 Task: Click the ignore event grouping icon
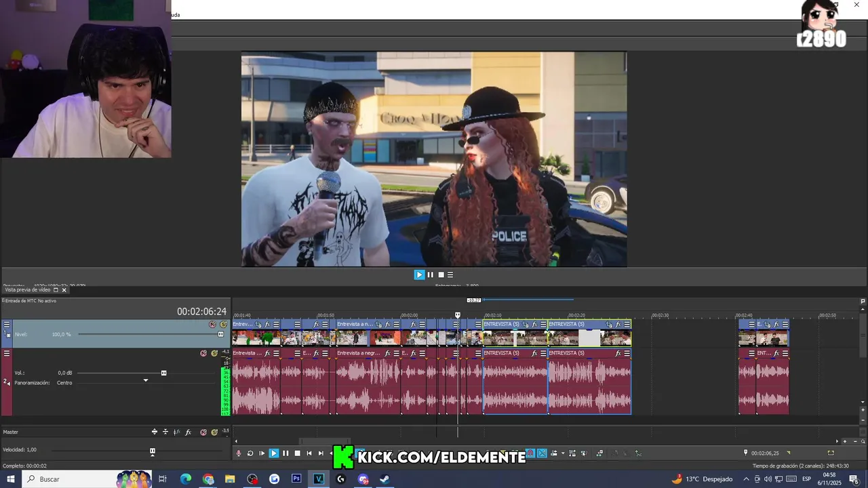[x=584, y=453]
